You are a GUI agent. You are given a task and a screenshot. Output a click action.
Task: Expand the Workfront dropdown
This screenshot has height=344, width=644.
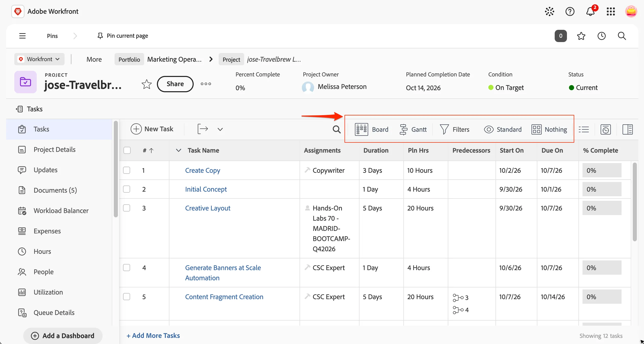40,59
